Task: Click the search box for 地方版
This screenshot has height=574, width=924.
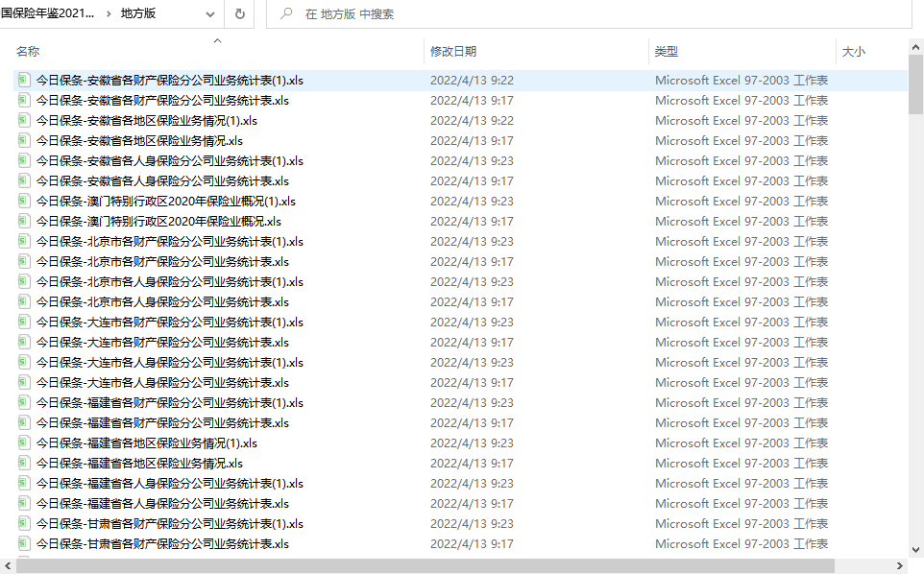Action: 590,13
